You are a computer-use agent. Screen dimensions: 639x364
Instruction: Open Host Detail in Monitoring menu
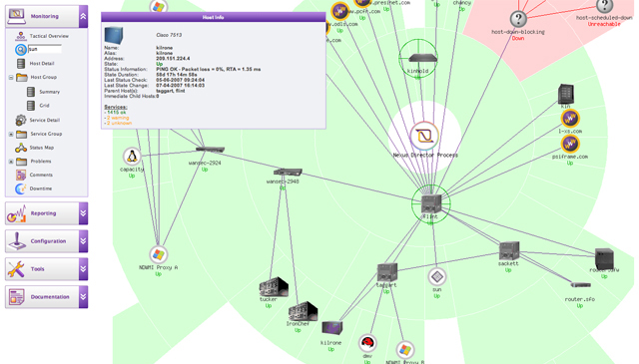pyautogui.click(x=42, y=64)
